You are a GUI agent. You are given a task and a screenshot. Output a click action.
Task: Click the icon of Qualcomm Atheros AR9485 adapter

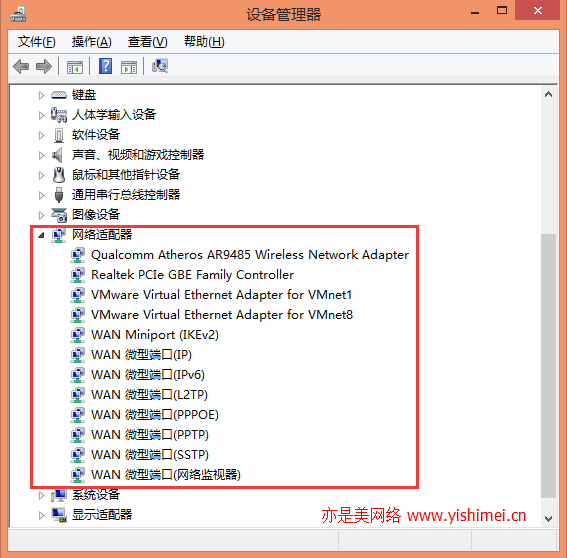[x=77, y=255]
